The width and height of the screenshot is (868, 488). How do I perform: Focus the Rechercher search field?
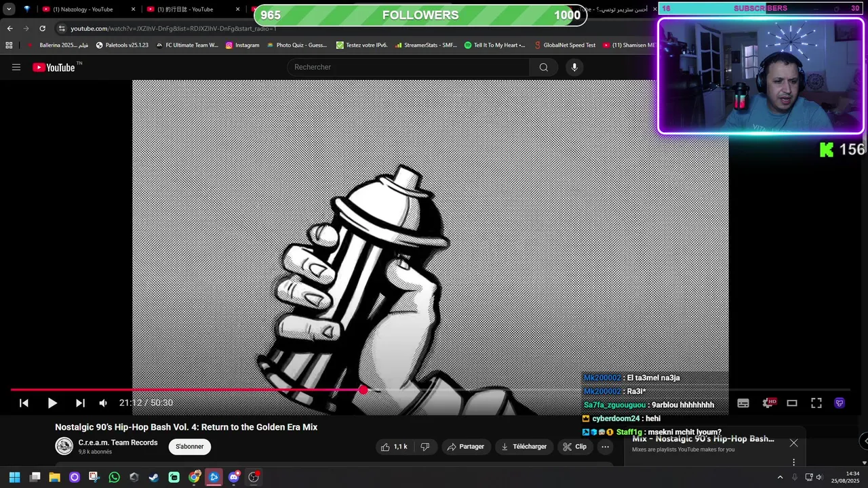[409, 67]
